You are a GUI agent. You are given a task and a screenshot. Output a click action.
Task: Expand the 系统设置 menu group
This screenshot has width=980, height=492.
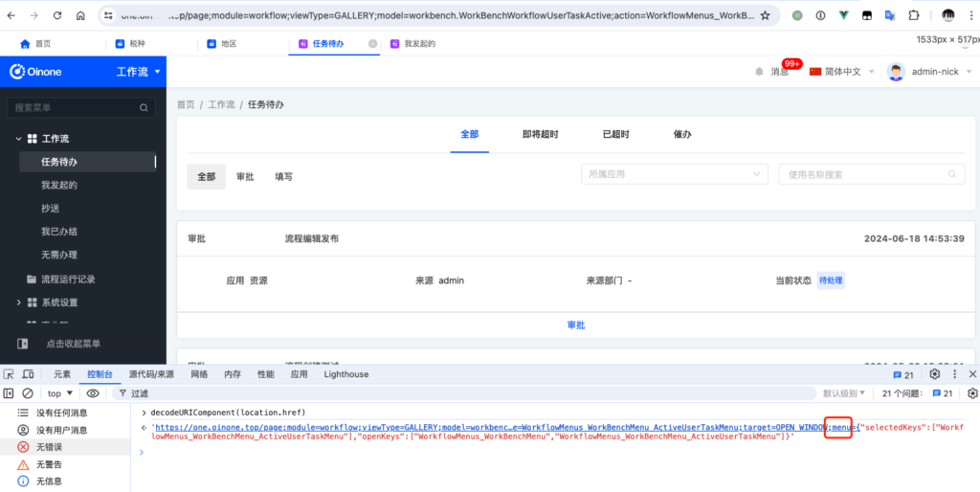coord(19,302)
